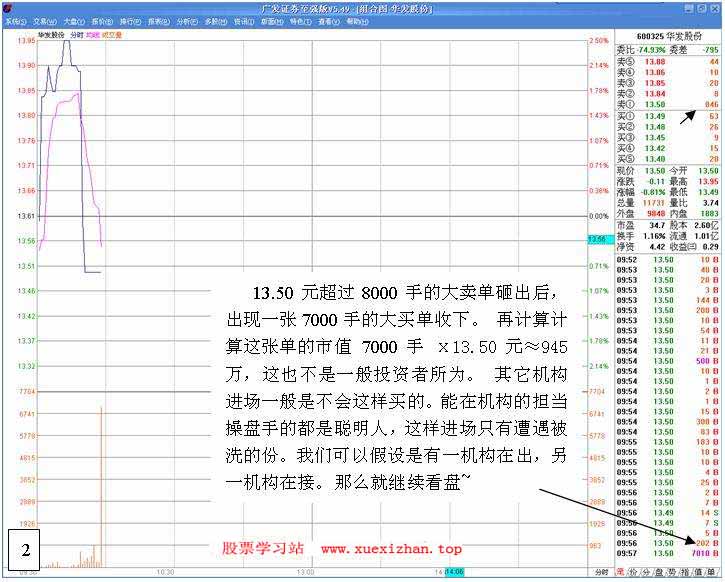Screen dimensions: 725x582
Task: Click the 卖⑤ 13.88 ask row
Action: [668, 61]
